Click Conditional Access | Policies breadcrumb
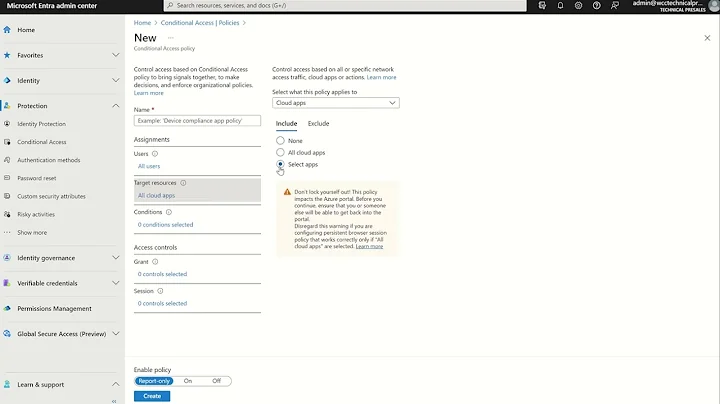Screen dimensions: 720x404 tap(200, 22)
